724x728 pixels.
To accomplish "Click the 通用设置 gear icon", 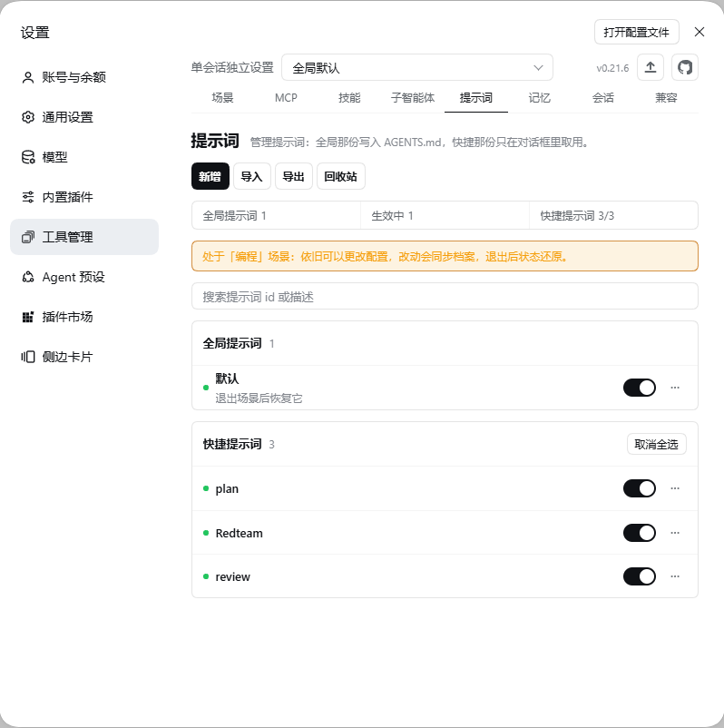I will [28, 117].
